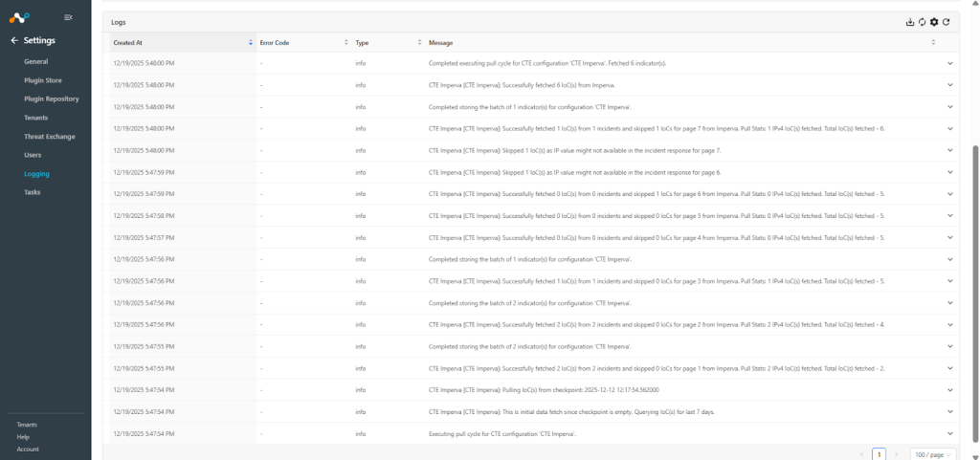The width and height of the screenshot is (980, 460).
Task: Expand the page 2 fetch stats row
Action: [950, 324]
